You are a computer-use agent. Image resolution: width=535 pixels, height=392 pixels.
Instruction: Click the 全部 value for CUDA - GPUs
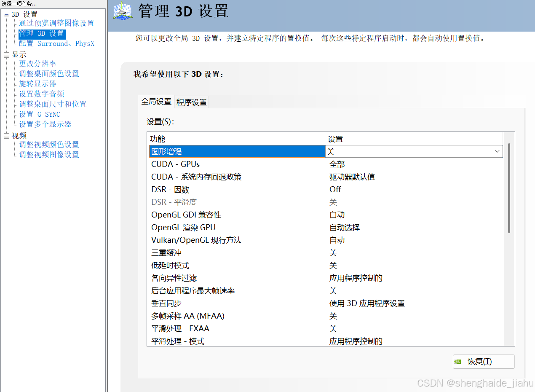pyautogui.click(x=337, y=164)
